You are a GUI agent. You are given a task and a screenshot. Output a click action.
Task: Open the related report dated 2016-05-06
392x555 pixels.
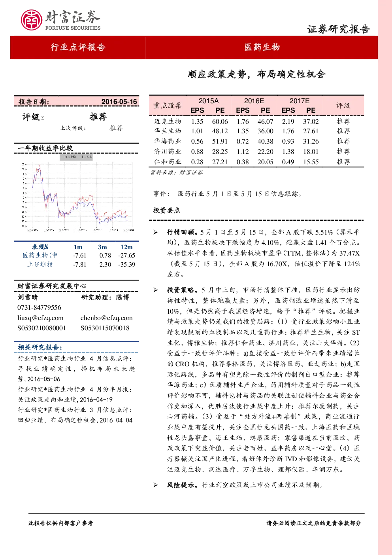(76, 369)
